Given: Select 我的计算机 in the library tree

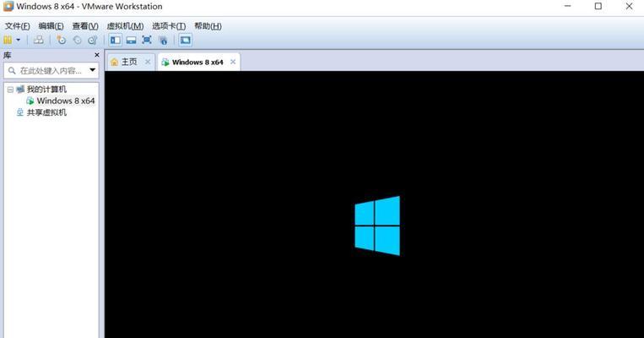Looking at the screenshot, I should 46,90.
